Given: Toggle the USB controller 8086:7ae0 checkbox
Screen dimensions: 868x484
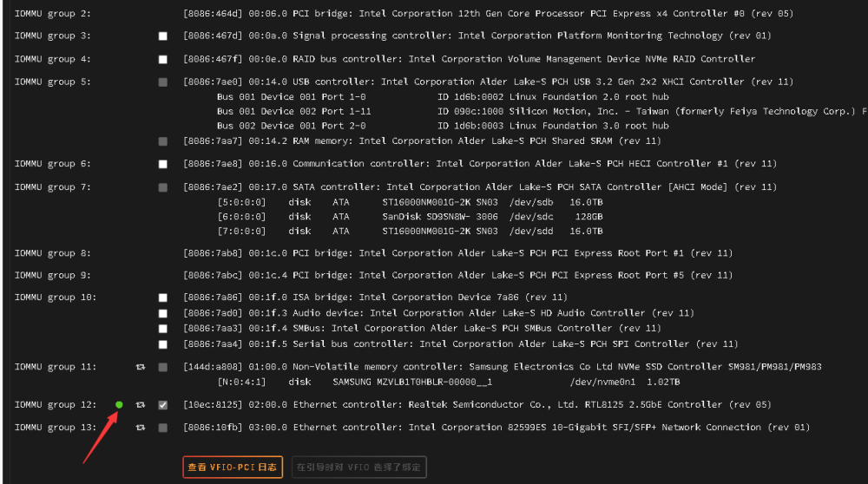Looking at the screenshot, I should (163, 82).
